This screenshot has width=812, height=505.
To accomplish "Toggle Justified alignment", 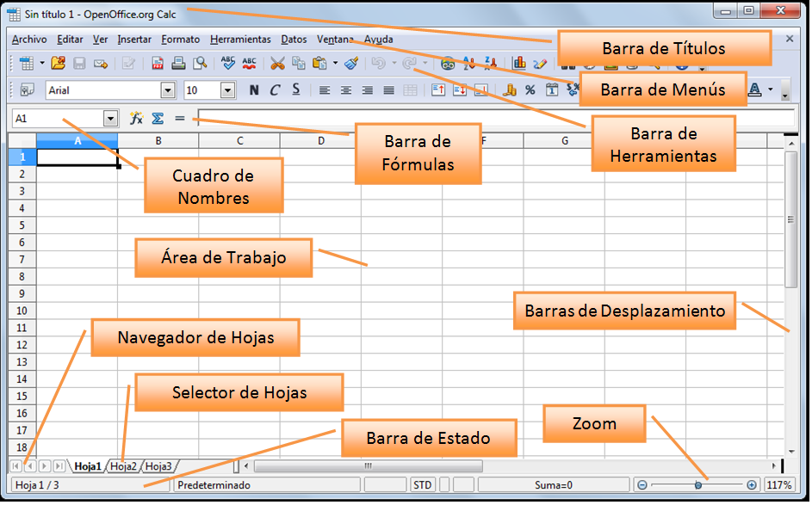I will [x=388, y=90].
